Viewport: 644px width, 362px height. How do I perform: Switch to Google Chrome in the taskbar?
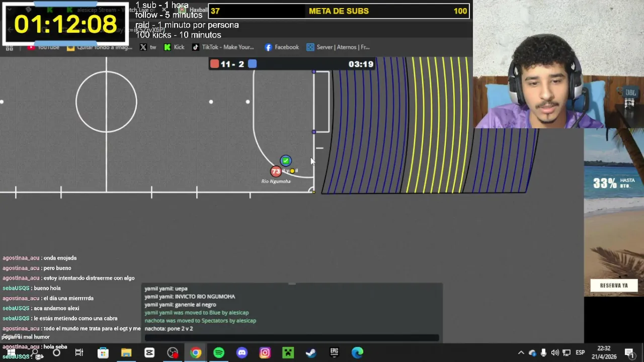click(196, 353)
